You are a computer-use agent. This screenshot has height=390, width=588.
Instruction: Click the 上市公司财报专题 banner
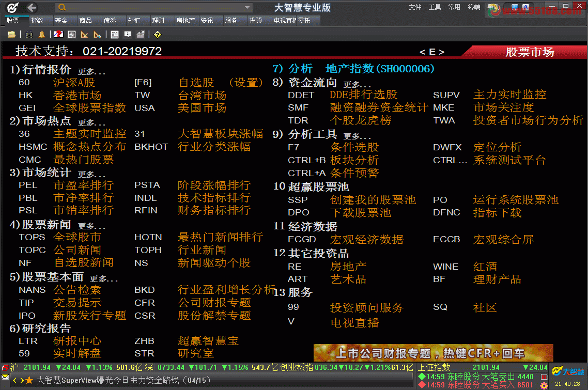[433, 353]
